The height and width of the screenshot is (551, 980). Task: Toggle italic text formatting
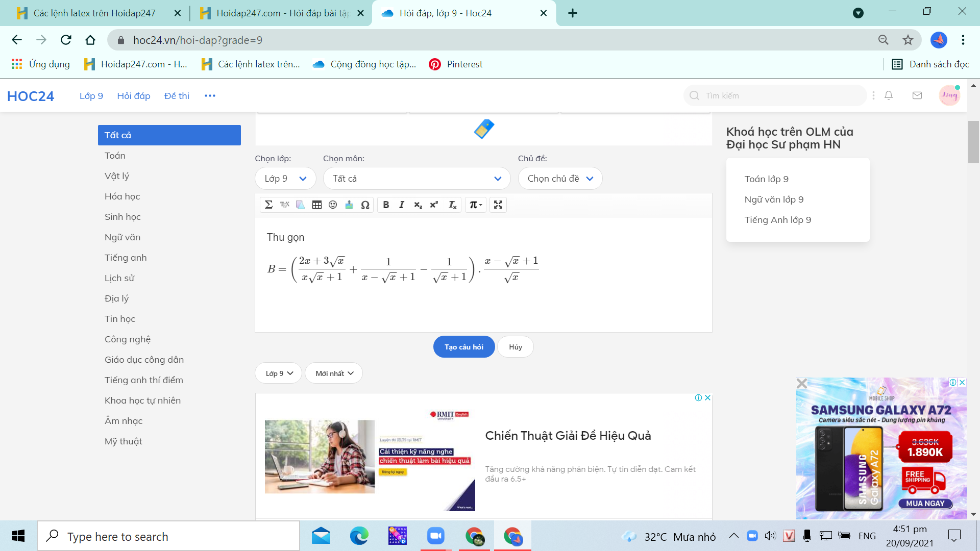(x=401, y=205)
